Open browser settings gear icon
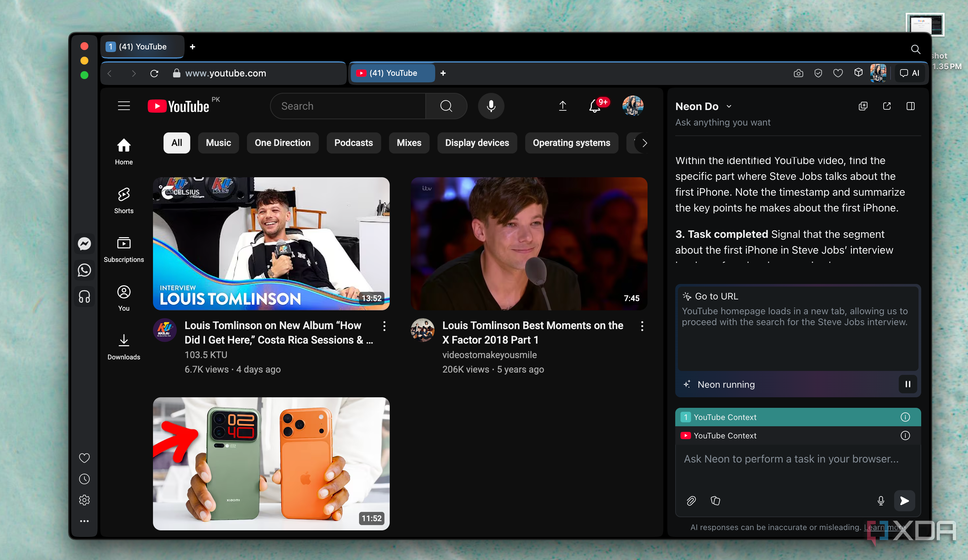This screenshot has height=560, width=968. pyautogui.click(x=84, y=500)
